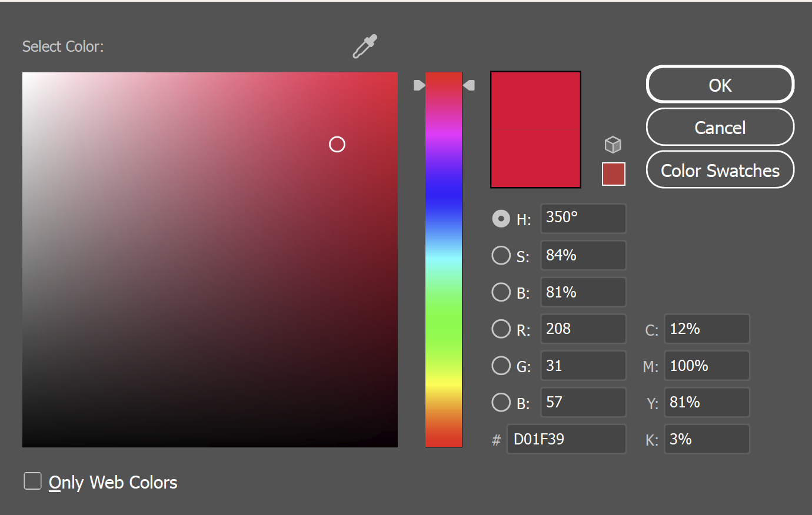The height and width of the screenshot is (515, 812).
Task: Click the out-of-gamut cube warning icon
Action: (x=613, y=145)
